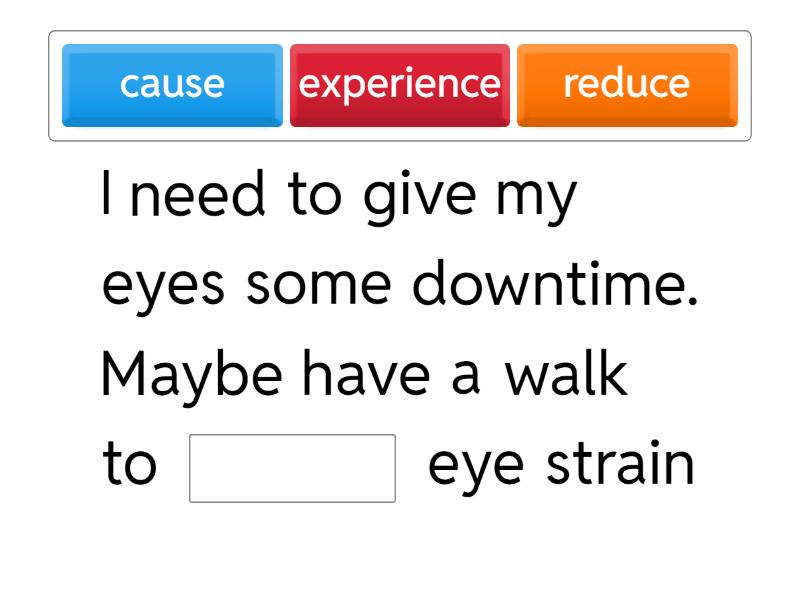This screenshot has width=800, height=600.
Task: Click the word "to" before the blank box
Action: point(130,466)
